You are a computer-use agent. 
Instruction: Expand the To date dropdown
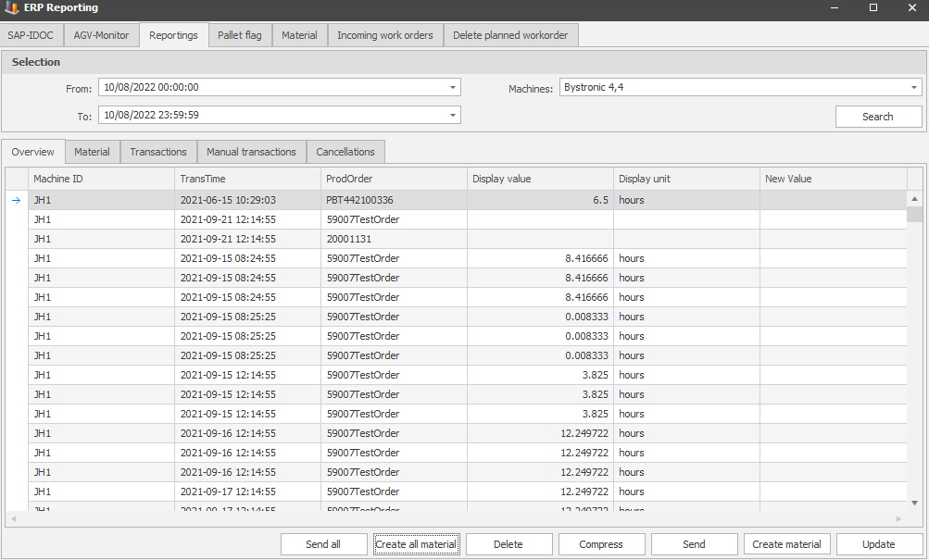(x=453, y=116)
